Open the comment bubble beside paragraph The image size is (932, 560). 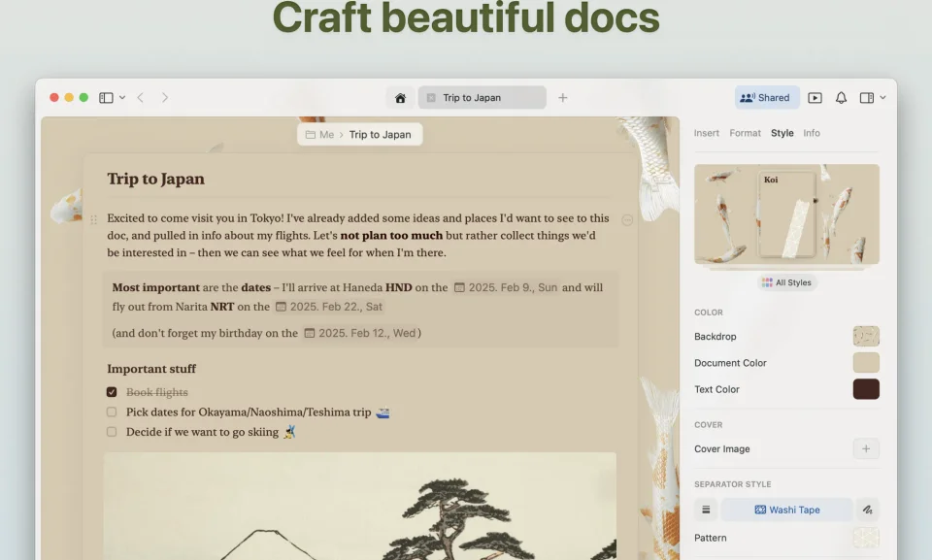627,220
